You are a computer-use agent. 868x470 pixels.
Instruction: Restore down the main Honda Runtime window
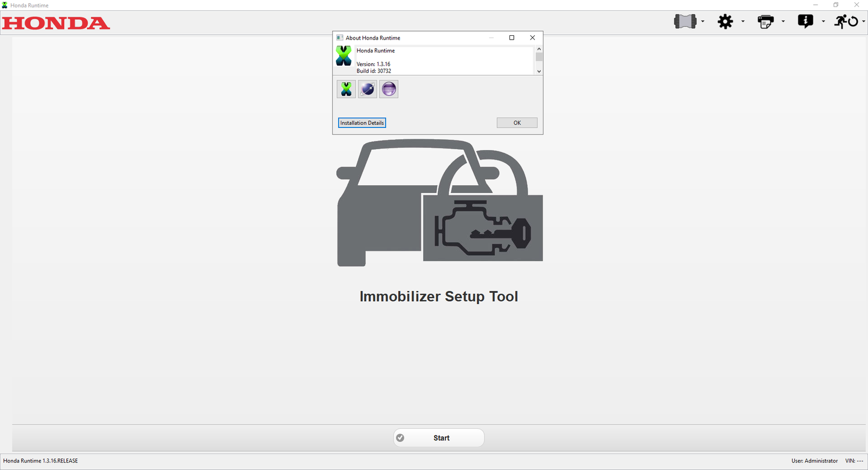click(x=836, y=5)
